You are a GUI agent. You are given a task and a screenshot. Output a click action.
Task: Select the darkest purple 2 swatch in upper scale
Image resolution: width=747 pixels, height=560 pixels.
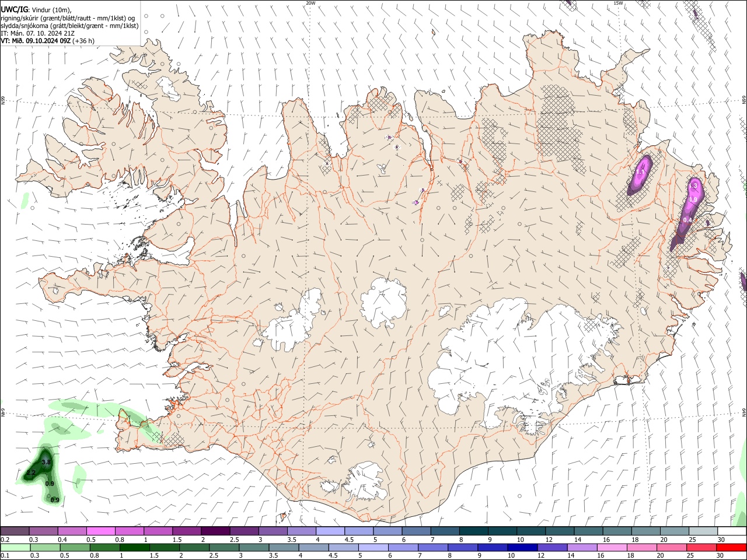click(215, 531)
